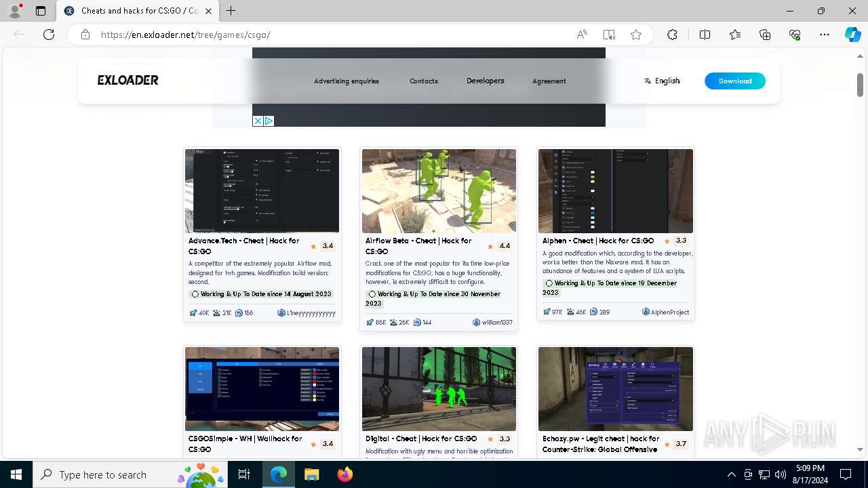Open Copilot sidebar icon
Viewport: 868px width, 488px height.
pos(852,35)
